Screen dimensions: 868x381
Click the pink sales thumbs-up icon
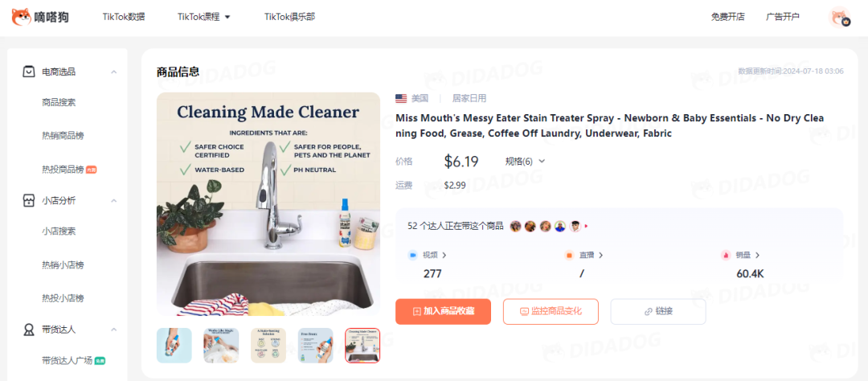(x=725, y=256)
